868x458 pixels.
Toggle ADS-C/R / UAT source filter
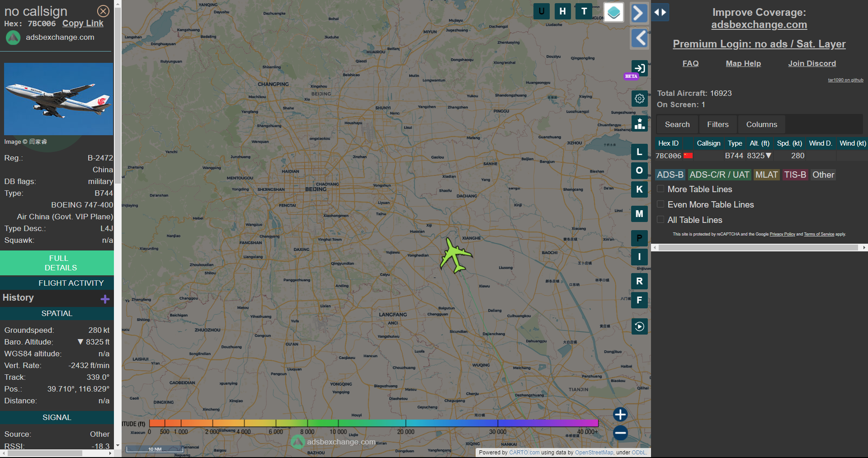(719, 175)
